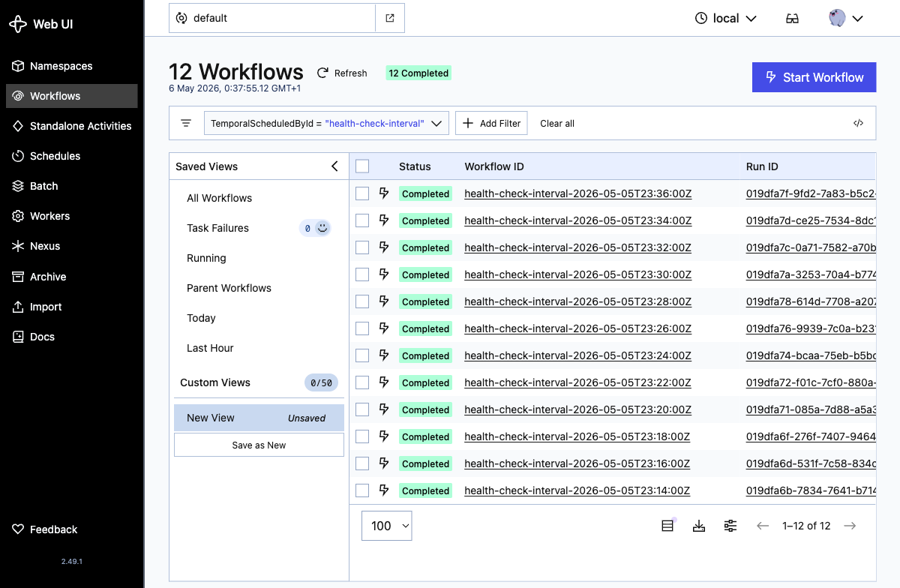Click the download export icon

(699, 526)
